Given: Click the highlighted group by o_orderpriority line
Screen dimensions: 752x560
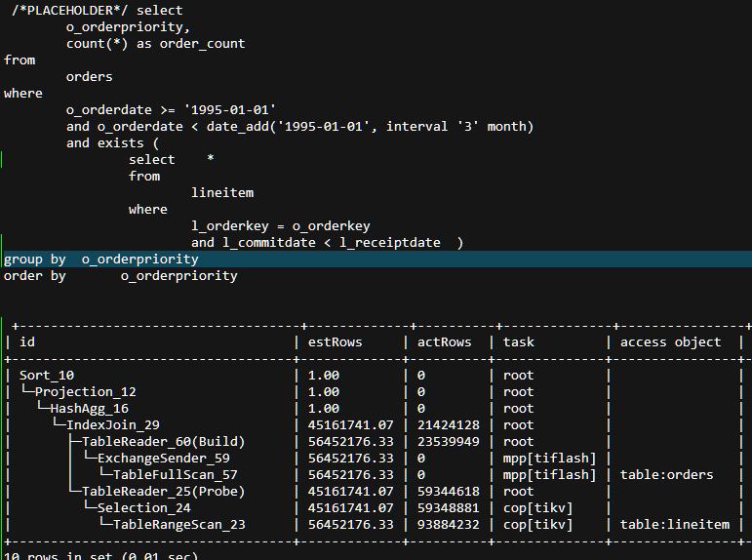Looking at the screenshot, I should point(101,260).
